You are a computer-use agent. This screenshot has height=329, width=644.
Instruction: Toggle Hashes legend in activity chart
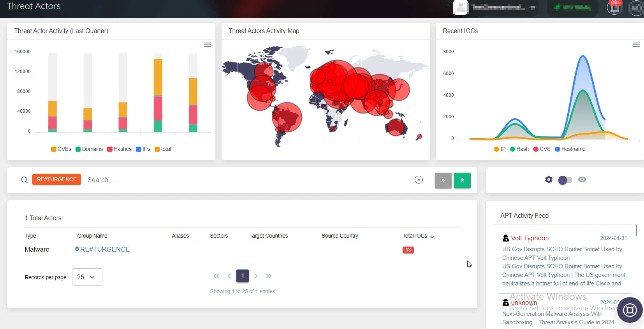(120, 149)
